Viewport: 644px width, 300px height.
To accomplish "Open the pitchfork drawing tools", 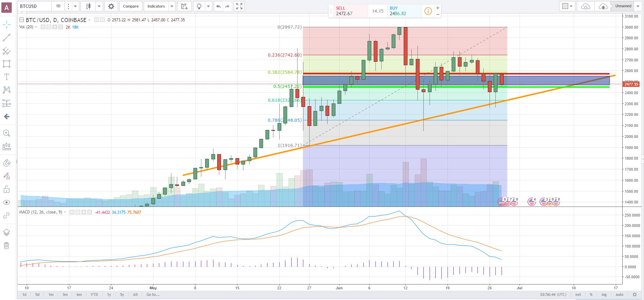I will [x=7, y=51].
